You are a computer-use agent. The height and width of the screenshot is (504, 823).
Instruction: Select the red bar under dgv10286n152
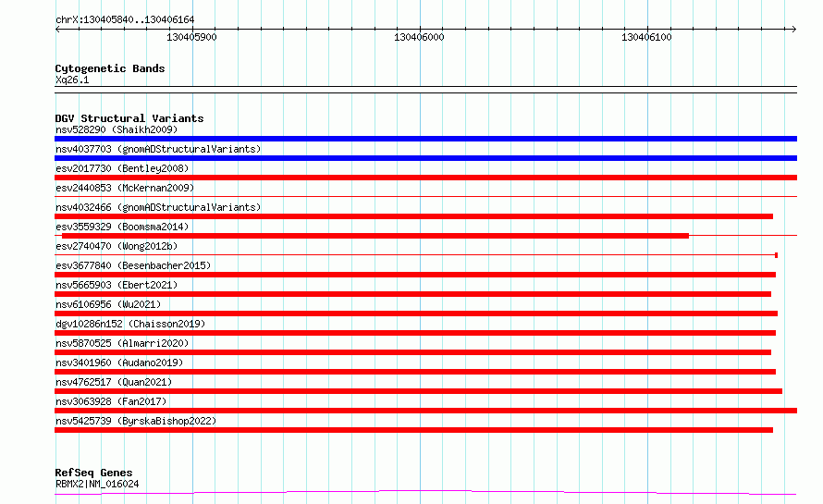pos(415,333)
